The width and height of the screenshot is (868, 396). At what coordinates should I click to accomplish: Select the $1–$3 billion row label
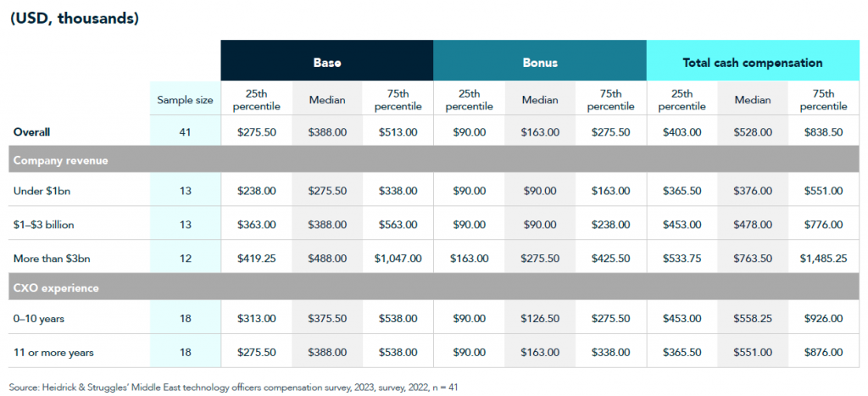click(44, 225)
